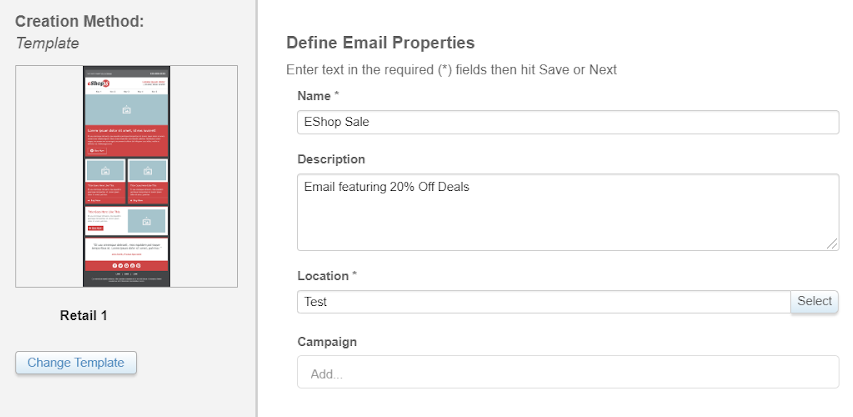The width and height of the screenshot is (853, 417).
Task: Click the eShop logo in template preview
Action: (x=98, y=83)
